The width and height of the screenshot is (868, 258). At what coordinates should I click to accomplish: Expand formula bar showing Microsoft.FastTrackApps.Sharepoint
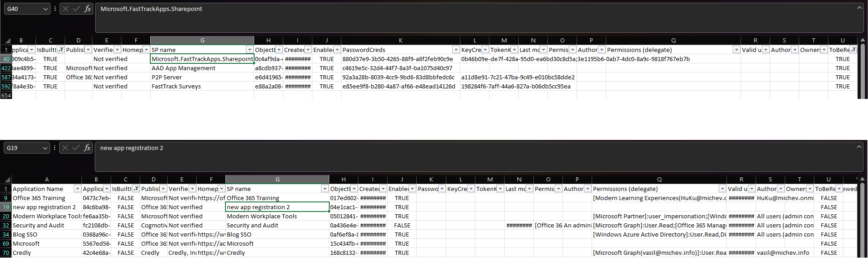pyautogui.click(x=859, y=8)
